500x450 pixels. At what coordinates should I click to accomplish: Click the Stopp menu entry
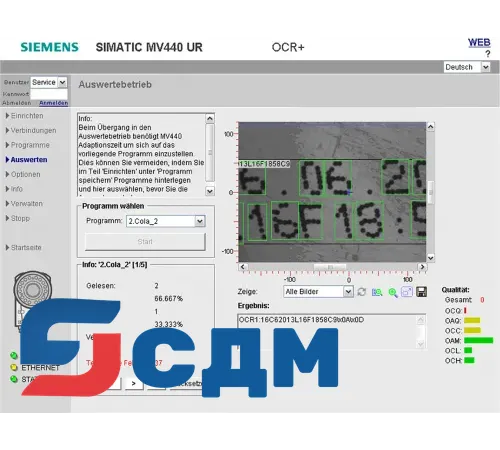tap(18, 218)
